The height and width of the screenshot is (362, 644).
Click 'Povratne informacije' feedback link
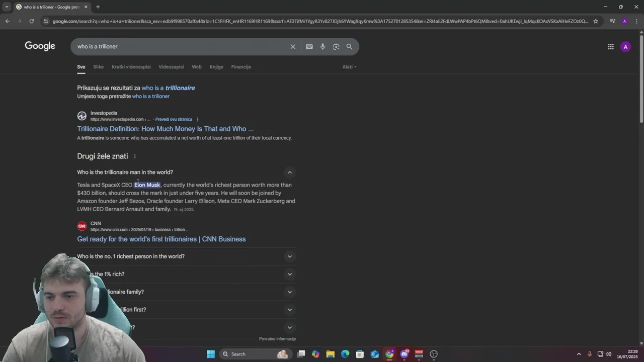click(x=277, y=339)
